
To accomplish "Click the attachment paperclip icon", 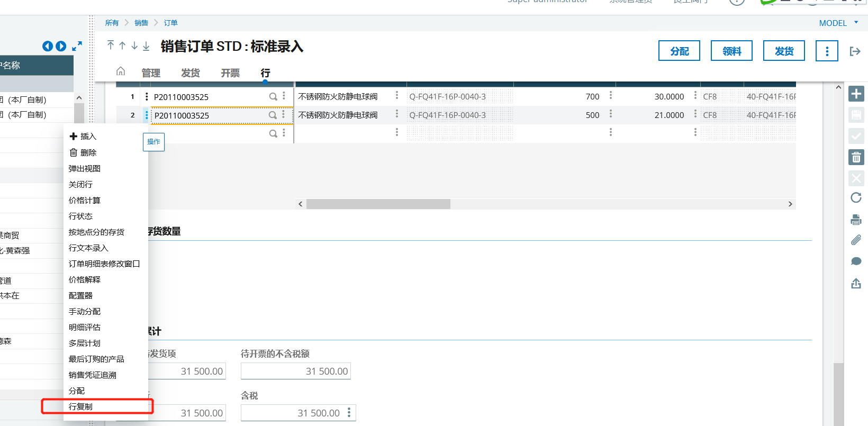I will tap(856, 240).
